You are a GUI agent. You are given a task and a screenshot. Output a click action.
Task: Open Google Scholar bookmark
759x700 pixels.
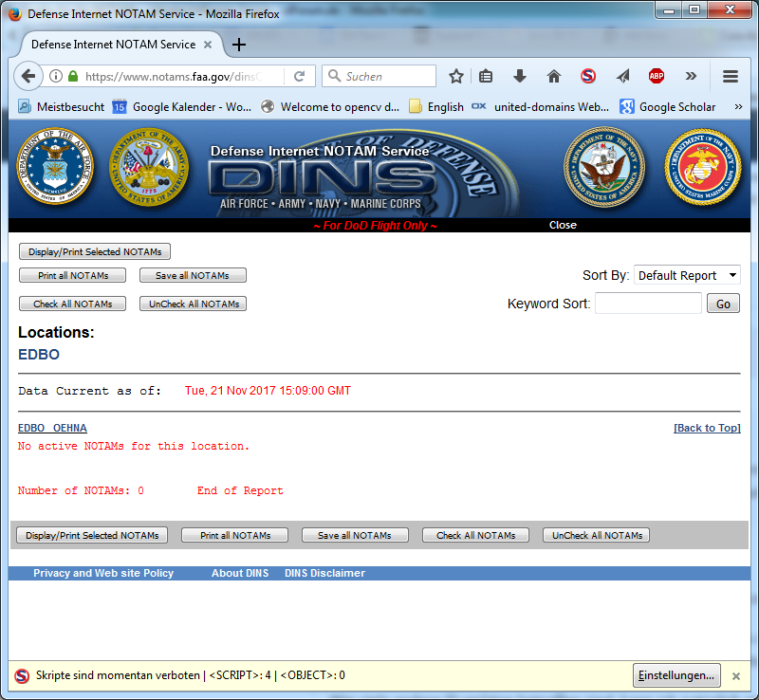[668, 106]
